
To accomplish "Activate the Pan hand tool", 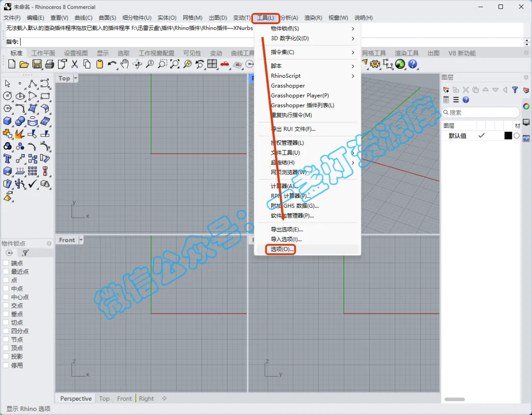I will tap(125, 64).
